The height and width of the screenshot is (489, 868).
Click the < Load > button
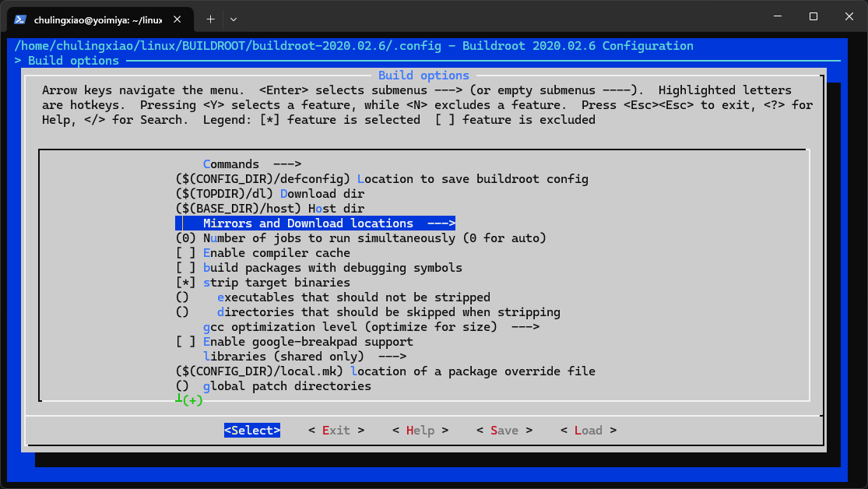pos(589,431)
